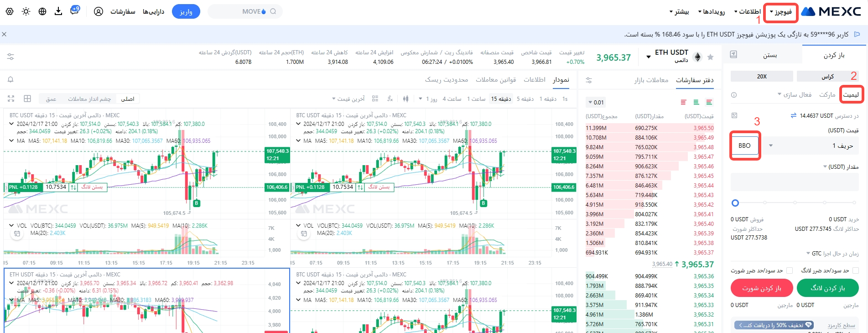The height and width of the screenshot is (333, 868).
Task: Toggle light/dark theme sun icon
Action: point(26,11)
